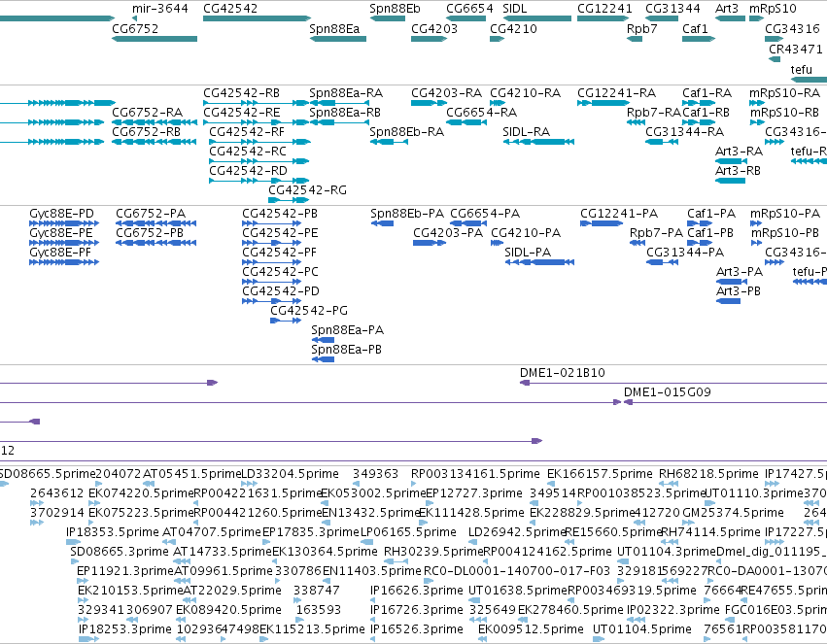827x644 pixels.
Task: Select the CG4210 gene label
Action: click(x=513, y=28)
